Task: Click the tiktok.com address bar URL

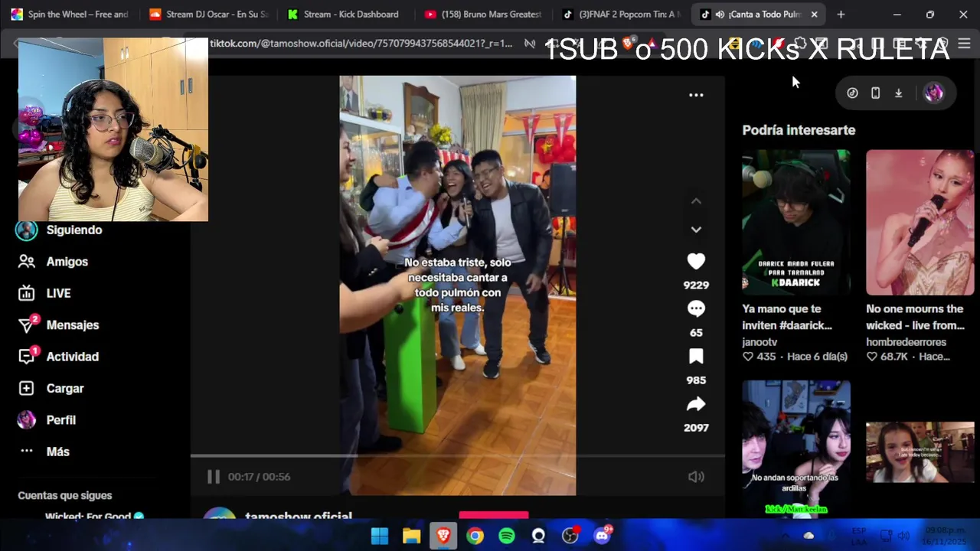Action: 361,44
